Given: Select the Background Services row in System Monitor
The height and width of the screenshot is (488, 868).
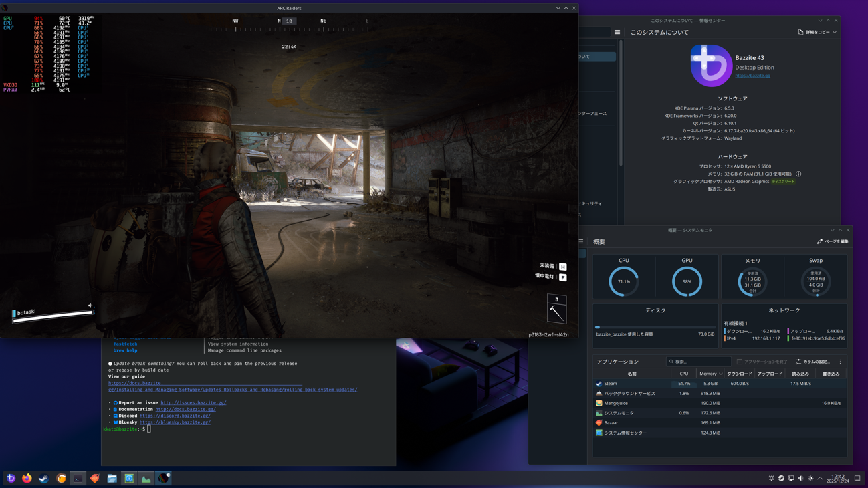Looking at the screenshot, I should [x=720, y=394].
